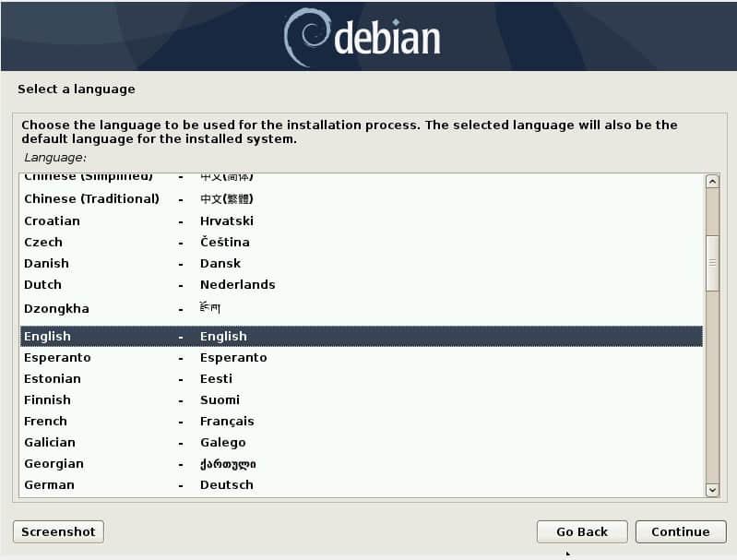Select Croatian – Hrvatski row
This screenshot has height=560, width=737.
[360, 221]
